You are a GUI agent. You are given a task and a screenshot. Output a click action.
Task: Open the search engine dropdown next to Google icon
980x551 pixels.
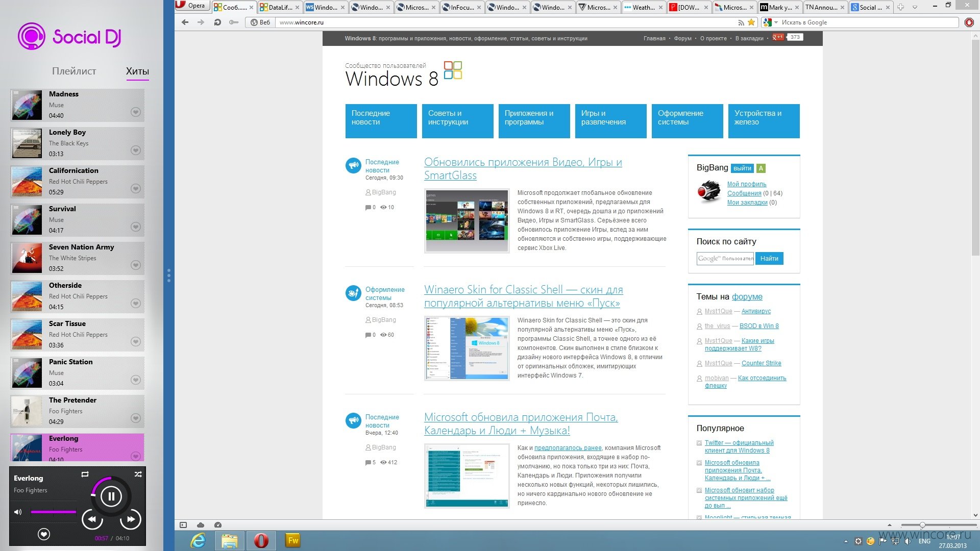pyautogui.click(x=776, y=22)
